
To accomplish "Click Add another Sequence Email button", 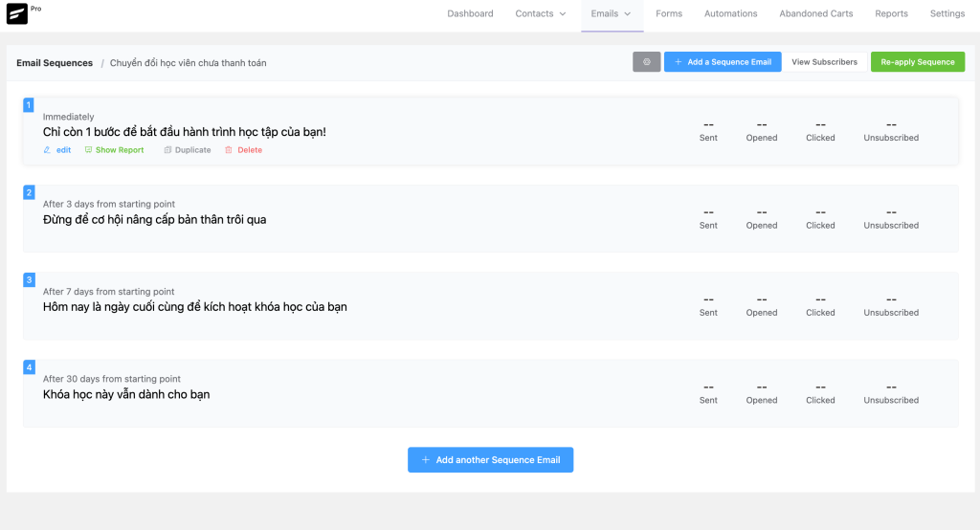I will (x=490, y=460).
